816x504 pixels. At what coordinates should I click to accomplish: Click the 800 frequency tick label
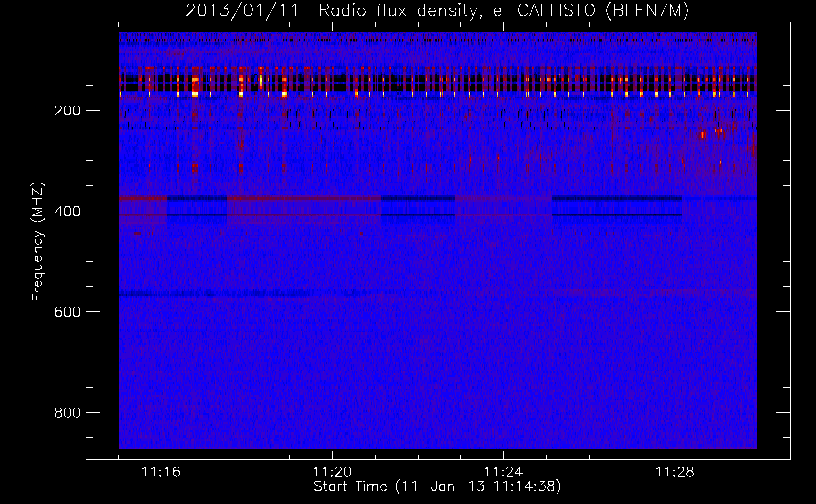point(68,413)
